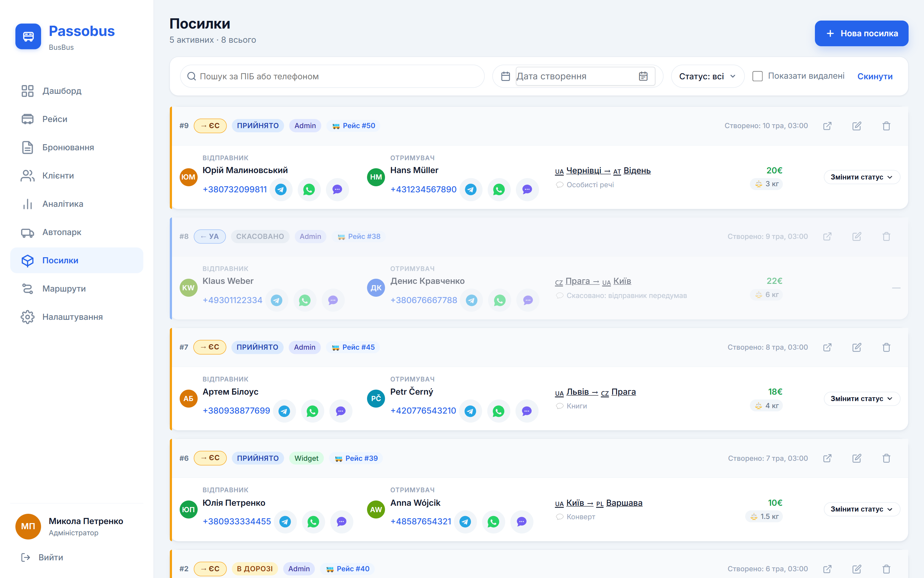Contact Hans Müller via WhatsApp
The image size is (924, 578).
(x=499, y=189)
